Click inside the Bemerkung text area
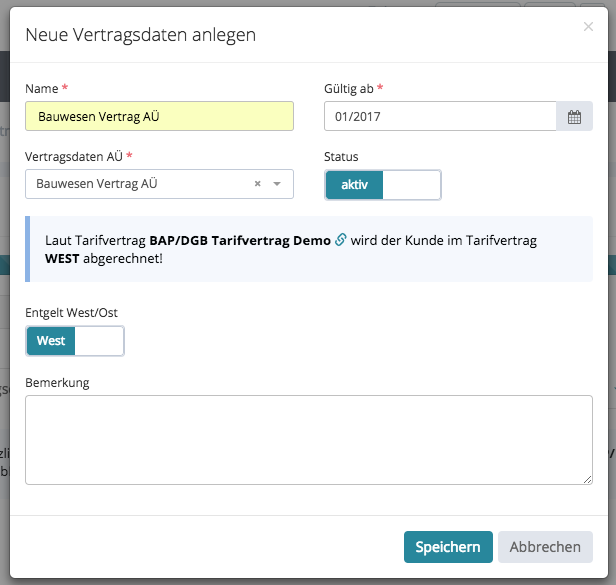This screenshot has width=616, height=585. 308,440
